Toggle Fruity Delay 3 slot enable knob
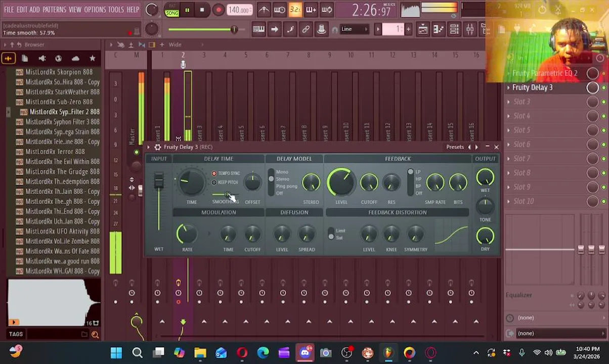This screenshot has height=364, width=609. [x=592, y=87]
